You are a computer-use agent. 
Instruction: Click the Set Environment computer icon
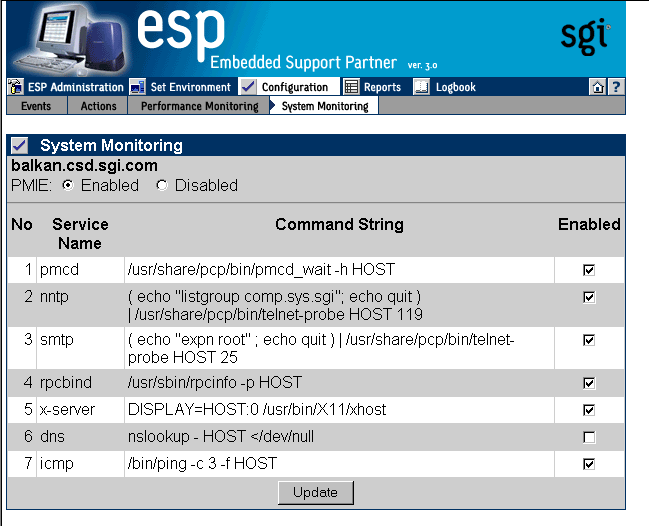pos(137,87)
